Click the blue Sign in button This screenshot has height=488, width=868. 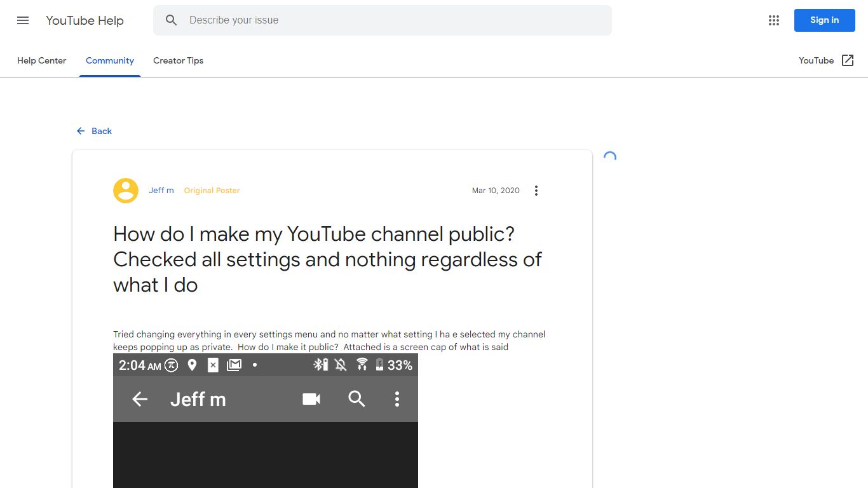(825, 20)
